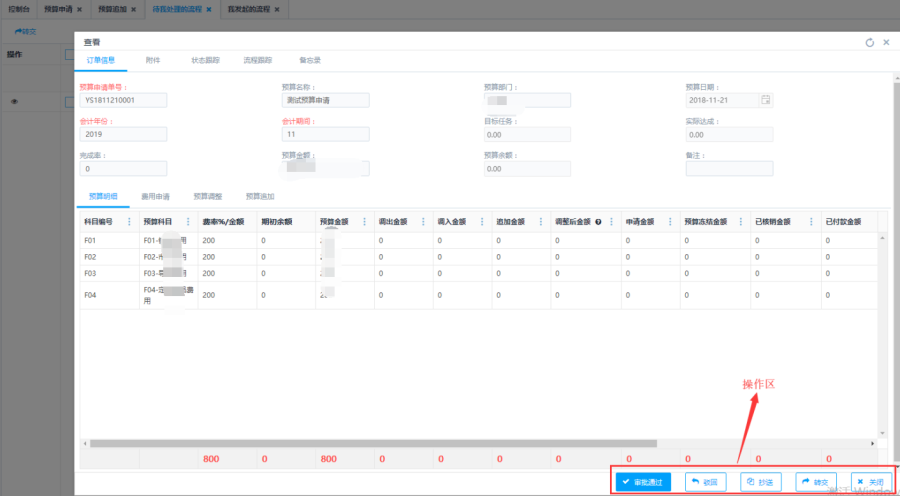Click the 转交 button in background toolbar
This screenshot has height=496, width=900.
pyautogui.click(x=25, y=31)
